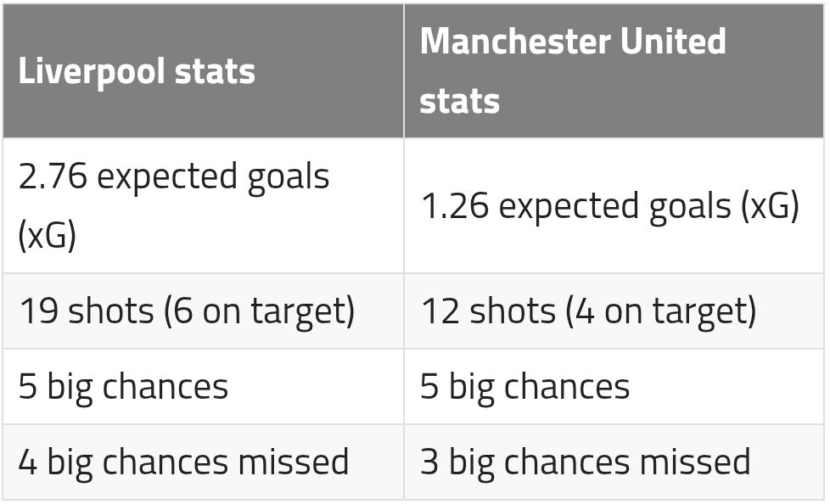Click the "(4 on target)" text
Screen dimensions: 830x504
point(661,311)
